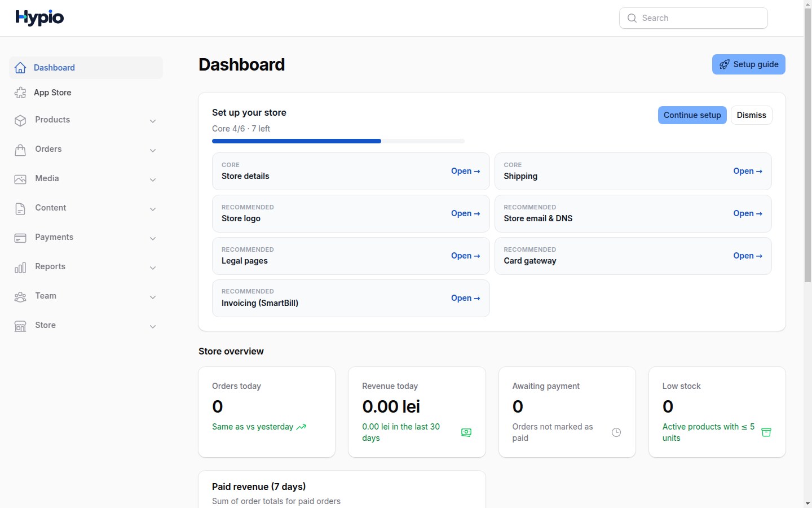The width and height of the screenshot is (812, 508).
Task: Click the trend icon in Orders today
Action: tap(302, 427)
